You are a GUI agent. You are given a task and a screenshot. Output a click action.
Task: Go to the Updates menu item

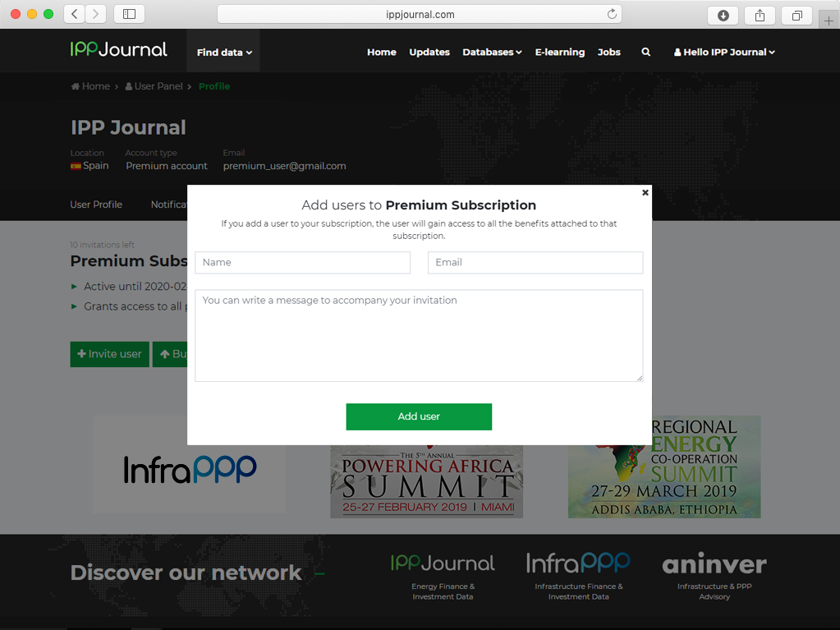(x=429, y=52)
